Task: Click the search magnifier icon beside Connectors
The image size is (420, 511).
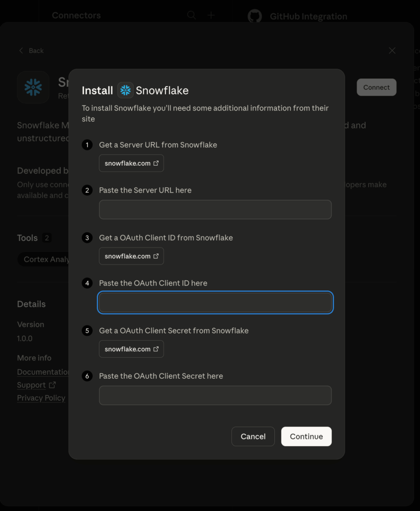Action: [x=192, y=15]
